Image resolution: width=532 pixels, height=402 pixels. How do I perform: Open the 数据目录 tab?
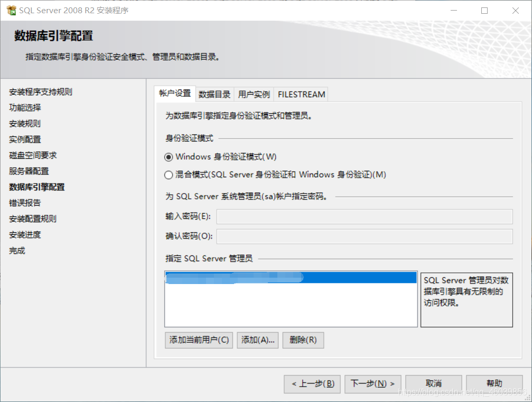point(214,95)
